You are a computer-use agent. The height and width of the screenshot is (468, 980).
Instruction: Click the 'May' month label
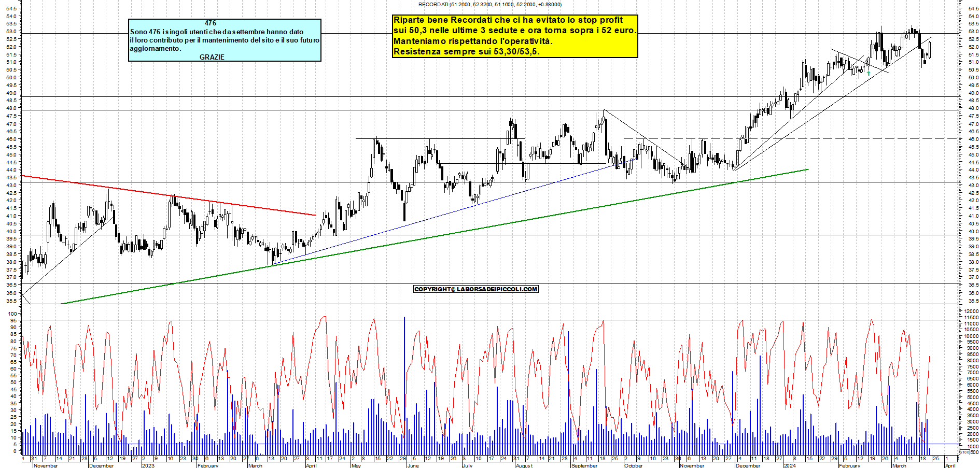[x=356, y=465]
